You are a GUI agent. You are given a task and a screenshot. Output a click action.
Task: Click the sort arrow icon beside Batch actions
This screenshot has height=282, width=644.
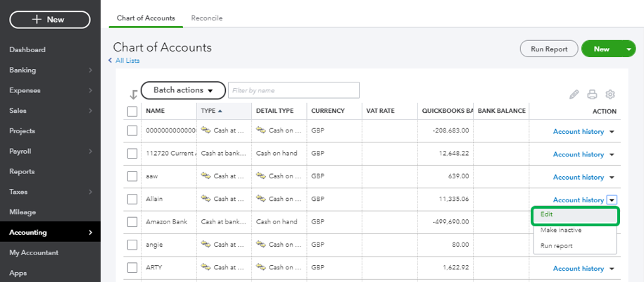pos(133,94)
